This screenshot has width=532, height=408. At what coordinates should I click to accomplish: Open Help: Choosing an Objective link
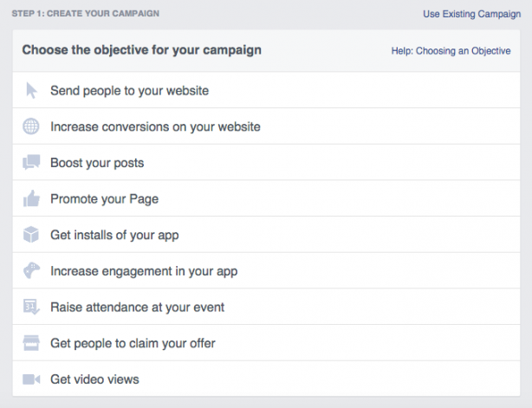[451, 51]
